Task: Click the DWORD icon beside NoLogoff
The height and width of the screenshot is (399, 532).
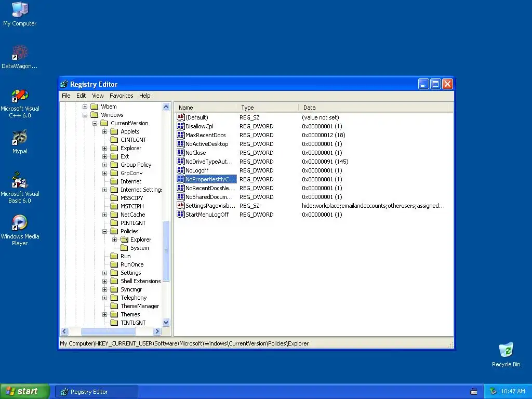Action: click(180, 170)
